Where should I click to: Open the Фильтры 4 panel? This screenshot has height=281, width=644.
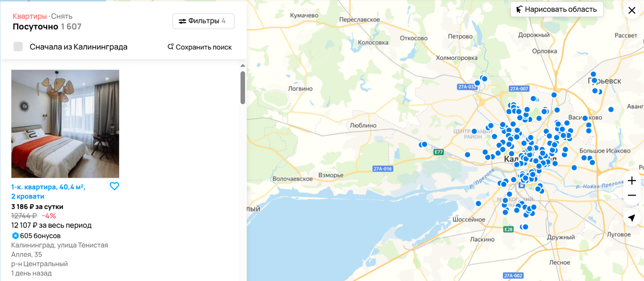(203, 21)
